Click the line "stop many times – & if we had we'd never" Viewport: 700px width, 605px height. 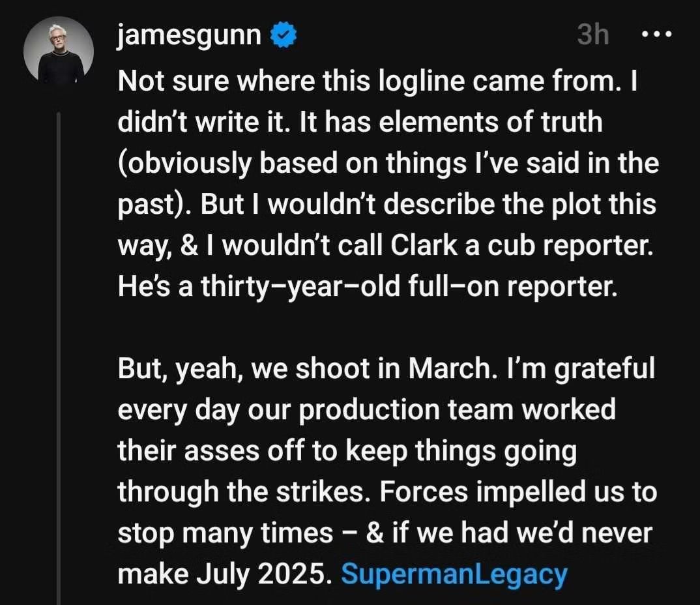(385, 533)
